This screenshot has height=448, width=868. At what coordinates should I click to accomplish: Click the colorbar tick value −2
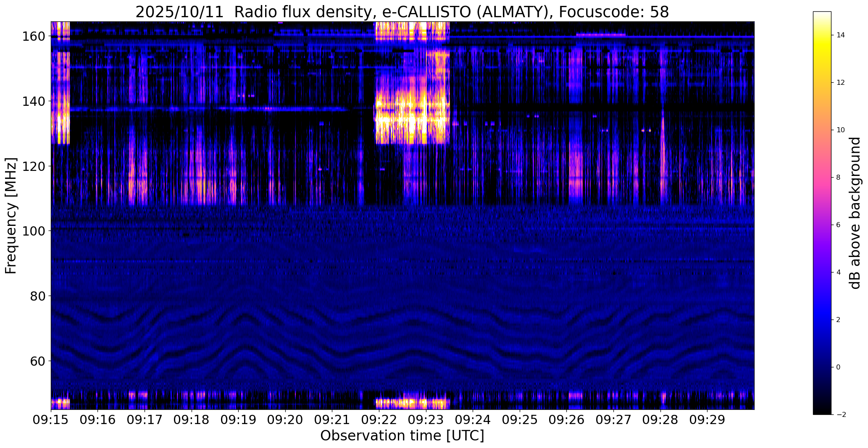[841, 415]
